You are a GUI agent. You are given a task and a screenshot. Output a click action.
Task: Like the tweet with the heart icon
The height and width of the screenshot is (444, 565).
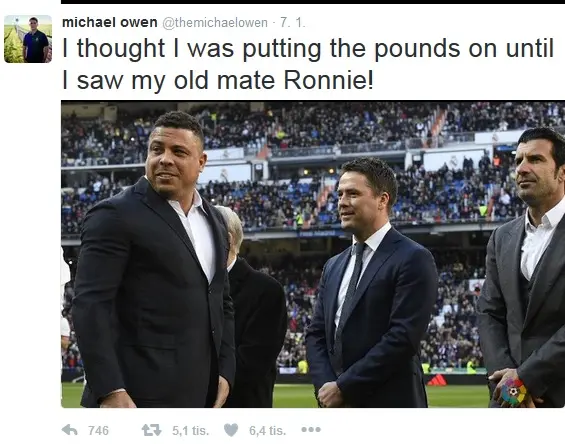point(231,430)
